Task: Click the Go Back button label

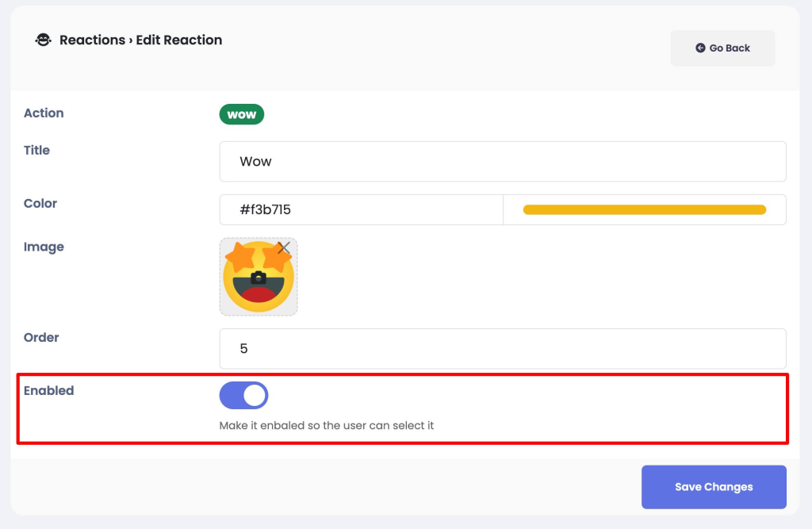Action: coord(730,48)
